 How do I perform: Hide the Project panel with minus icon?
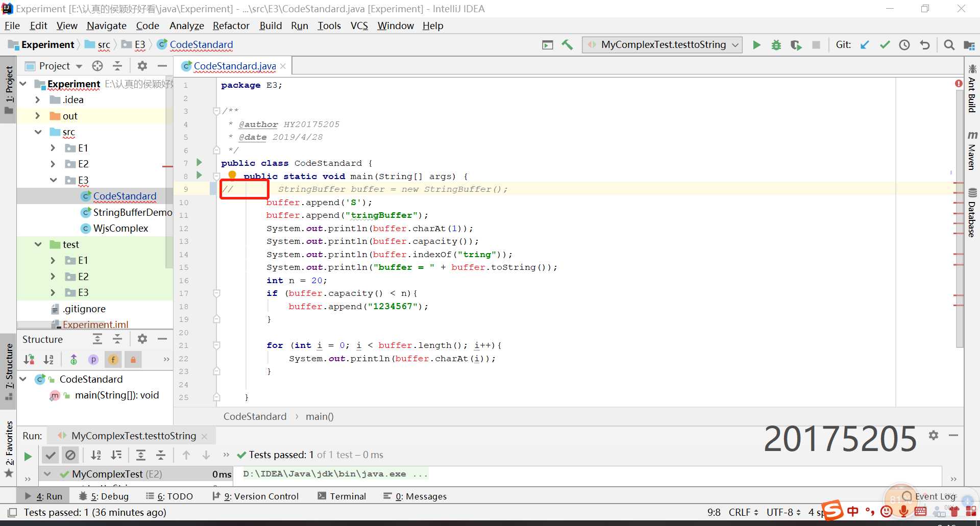(x=162, y=66)
